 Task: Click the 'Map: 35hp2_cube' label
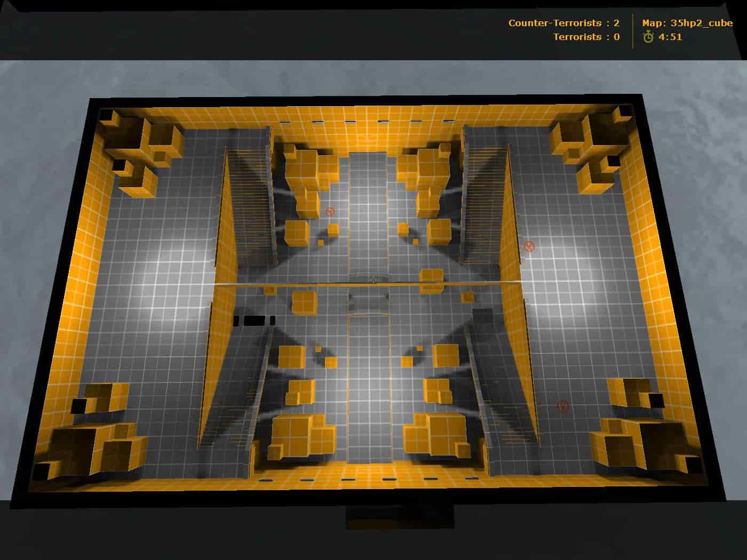click(688, 23)
